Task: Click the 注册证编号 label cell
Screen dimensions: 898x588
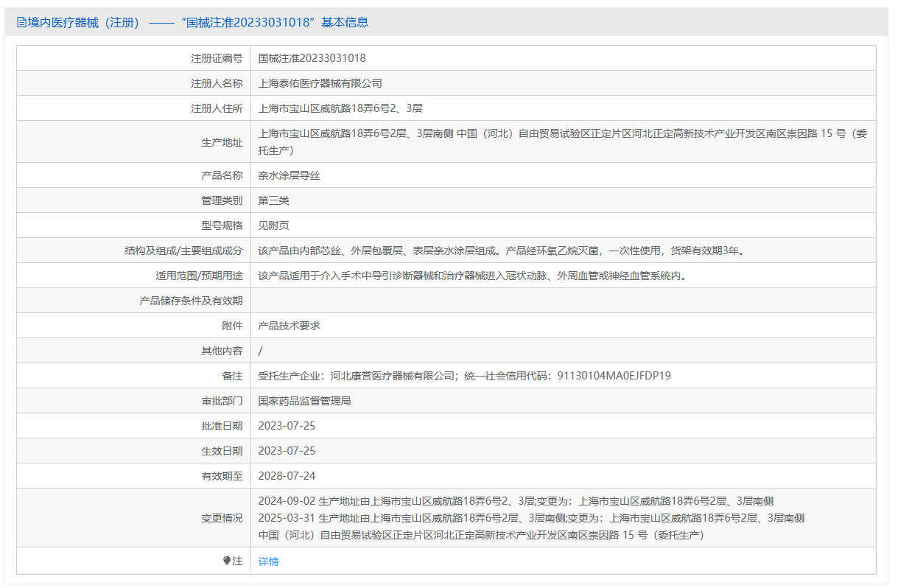Action: (133, 58)
